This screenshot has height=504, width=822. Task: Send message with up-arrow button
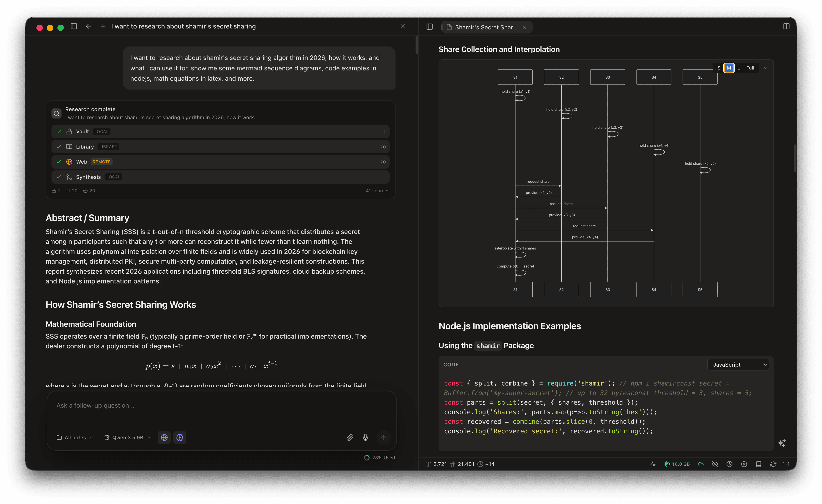pos(383,437)
